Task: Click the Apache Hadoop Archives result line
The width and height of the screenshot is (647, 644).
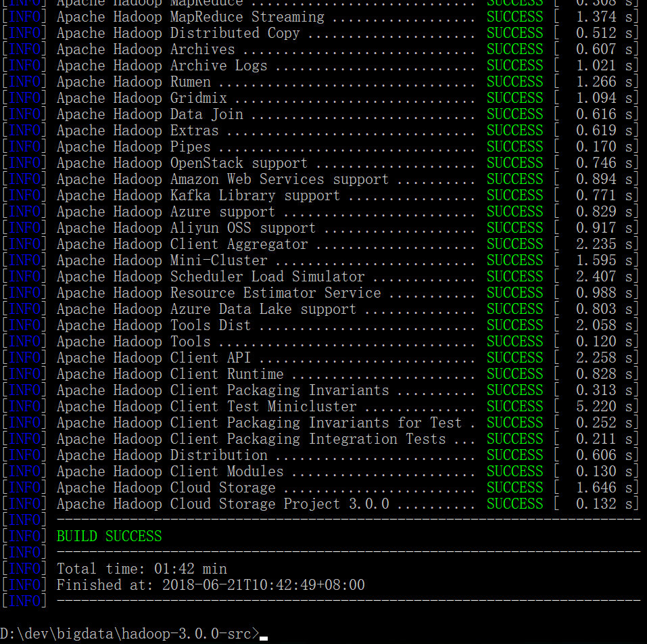Action: (x=149, y=49)
